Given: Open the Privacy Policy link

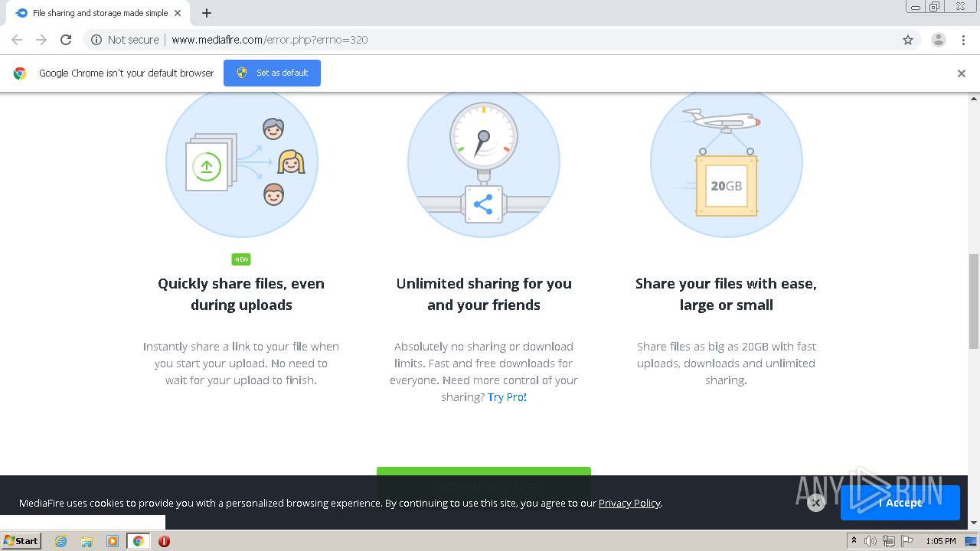Looking at the screenshot, I should pyautogui.click(x=629, y=503).
